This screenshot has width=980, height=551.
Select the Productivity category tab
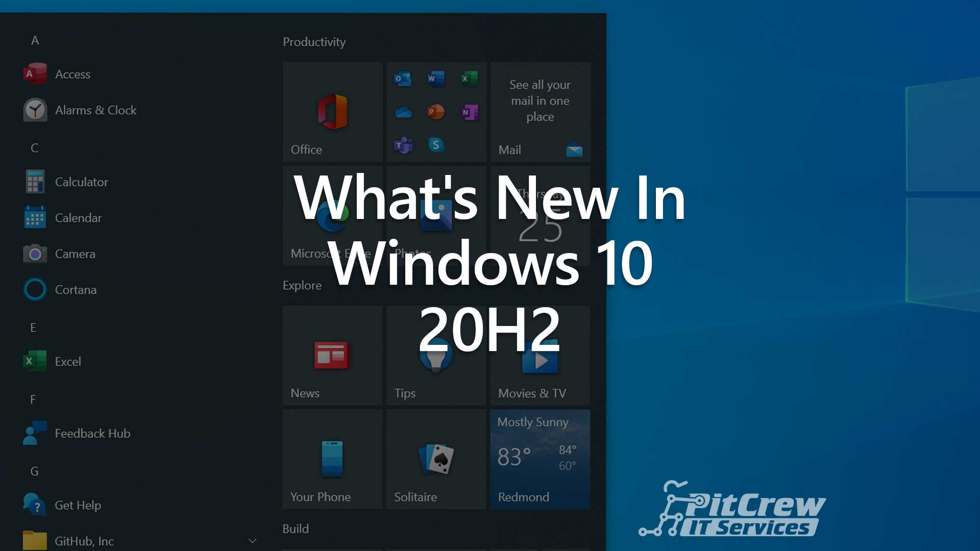tap(314, 42)
